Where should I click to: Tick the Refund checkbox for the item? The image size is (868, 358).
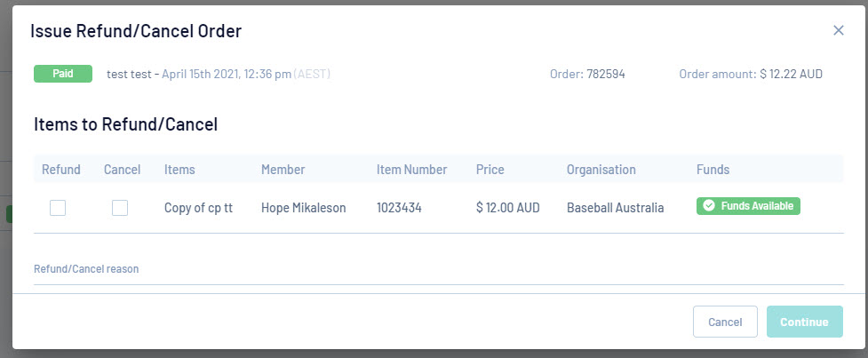58,208
